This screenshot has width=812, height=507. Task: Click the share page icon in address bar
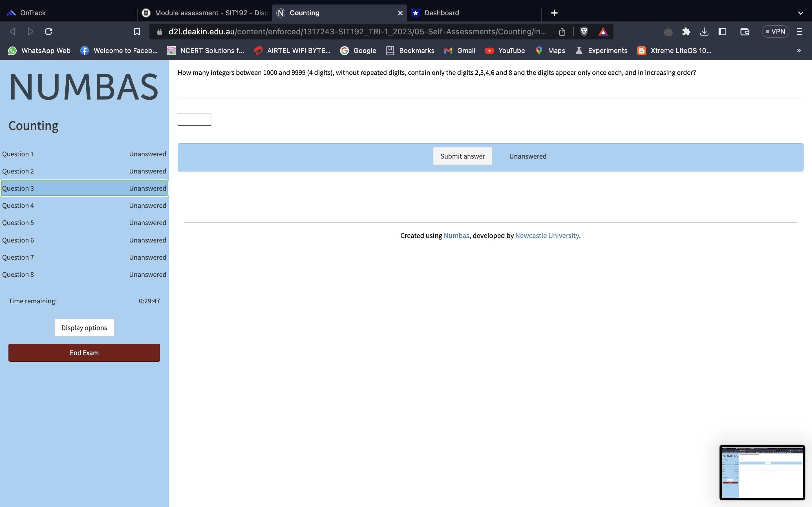click(562, 32)
